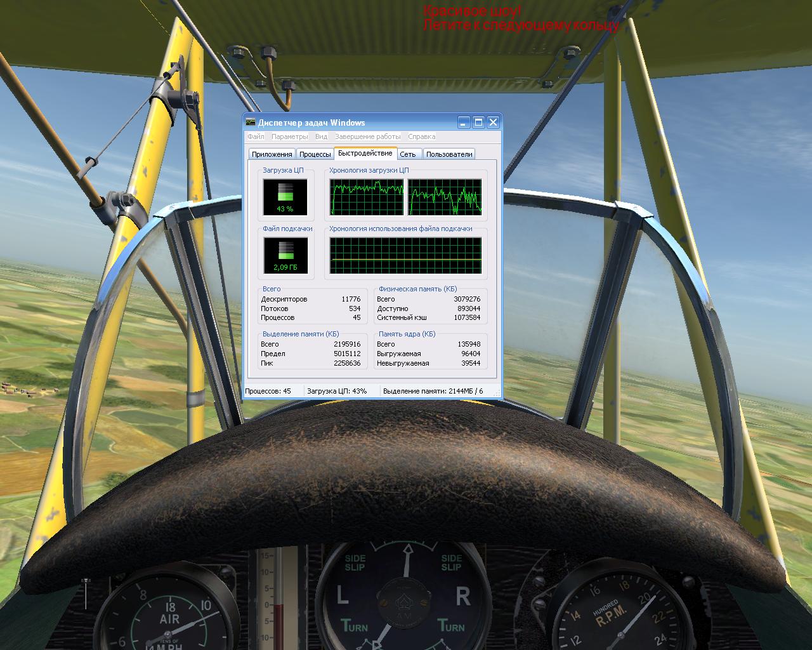Image resolution: width=812 pixels, height=650 pixels.
Task: Click the Task Manager title bar icon
Action: [251, 123]
